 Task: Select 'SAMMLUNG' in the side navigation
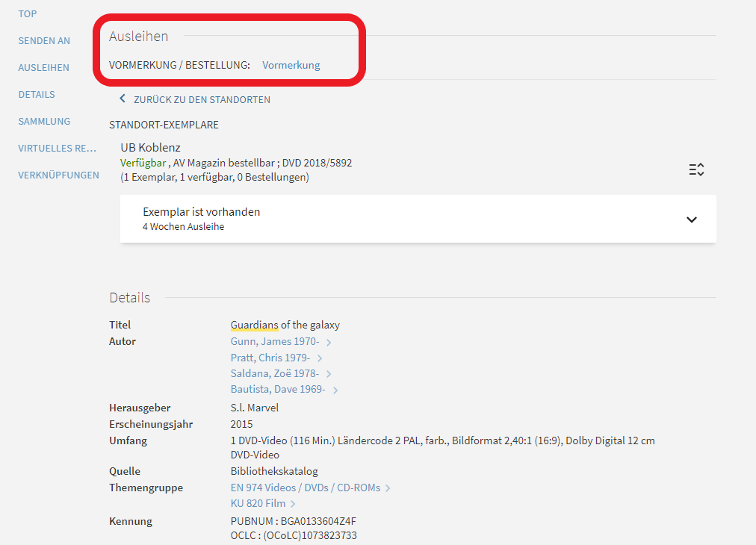tap(44, 122)
